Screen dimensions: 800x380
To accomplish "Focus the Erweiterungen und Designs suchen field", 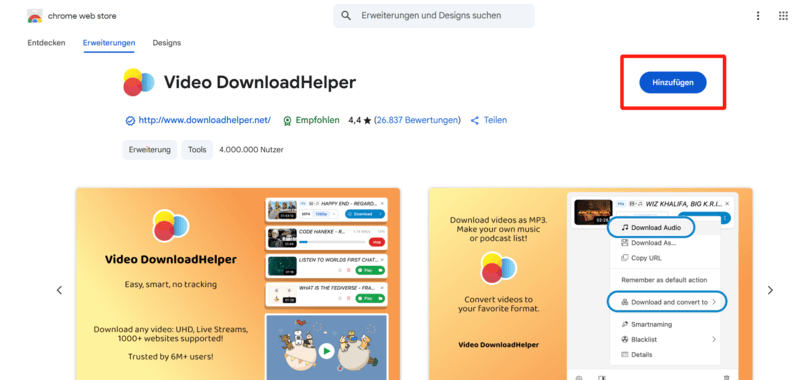I will 434,16.
